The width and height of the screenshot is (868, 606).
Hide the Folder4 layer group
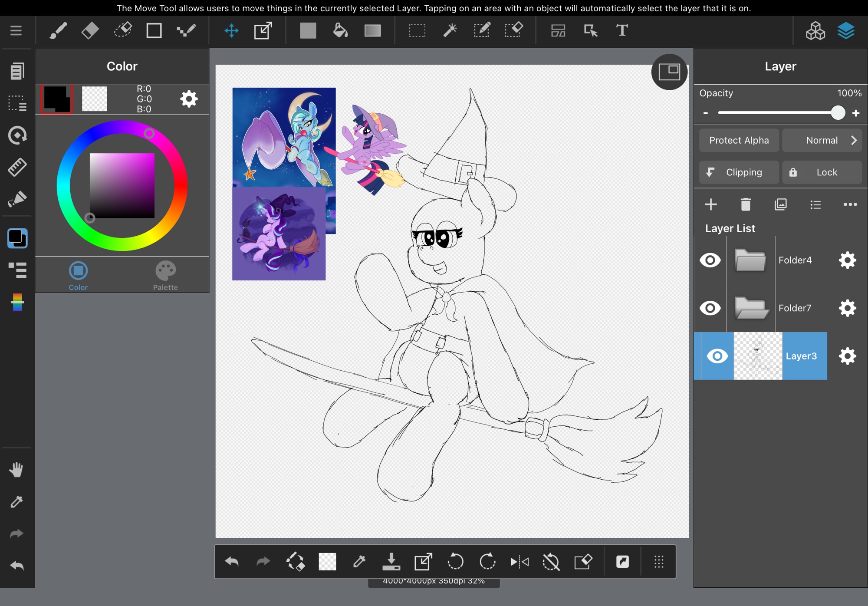pos(710,260)
